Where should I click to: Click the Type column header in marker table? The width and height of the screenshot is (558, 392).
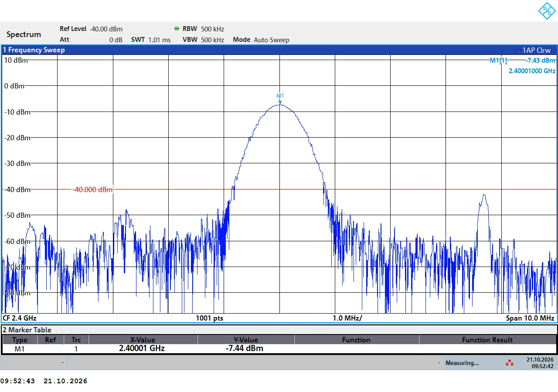point(20,340)
